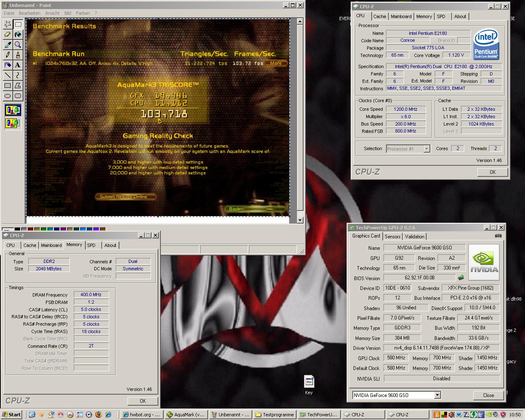Open the Farben menu in Paint
525x420 pixels.
pos(83,13)
